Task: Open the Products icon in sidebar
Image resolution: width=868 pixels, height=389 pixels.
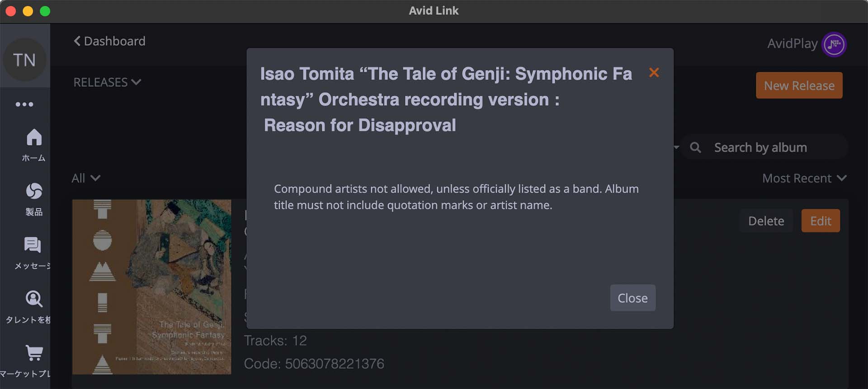Action: pyautogui.click(x=34, y=191)
